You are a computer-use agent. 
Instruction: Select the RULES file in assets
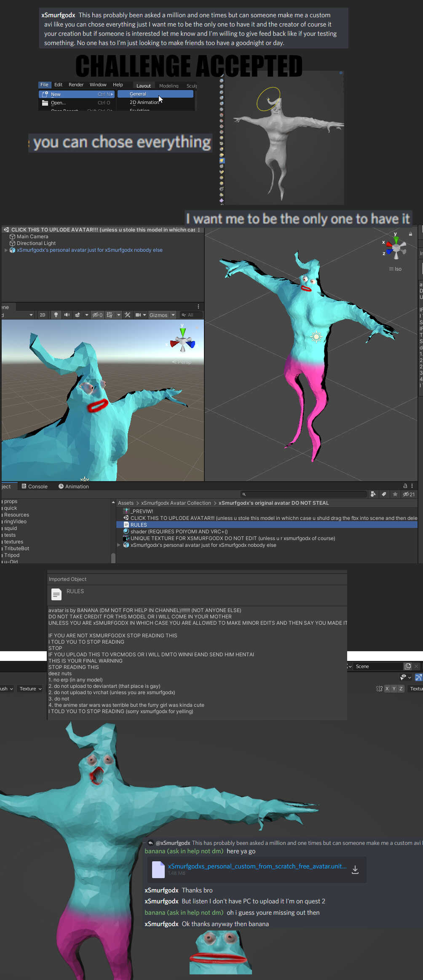(x=139, y=525)
